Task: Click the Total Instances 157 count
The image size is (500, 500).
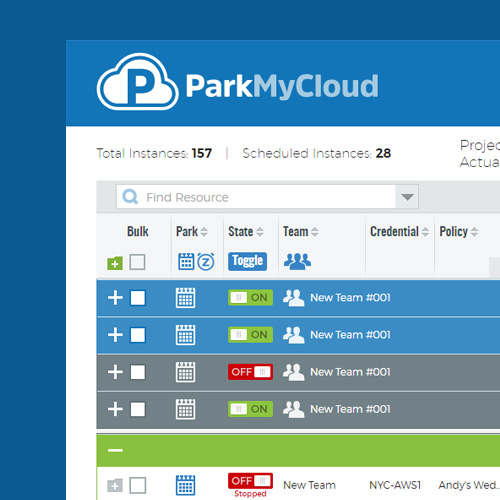Action: click(x=202, y=153)
